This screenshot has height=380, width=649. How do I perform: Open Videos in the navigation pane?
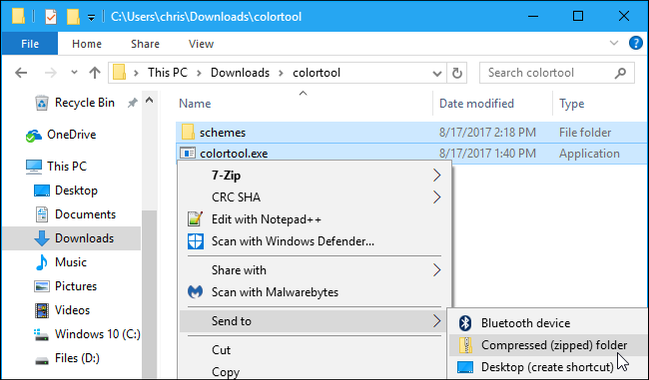(x=62, y=310)
